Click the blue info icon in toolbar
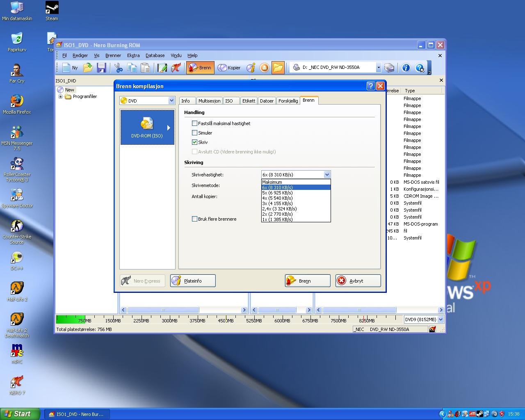This screenshot has width=525, height=420. [406, 68]
